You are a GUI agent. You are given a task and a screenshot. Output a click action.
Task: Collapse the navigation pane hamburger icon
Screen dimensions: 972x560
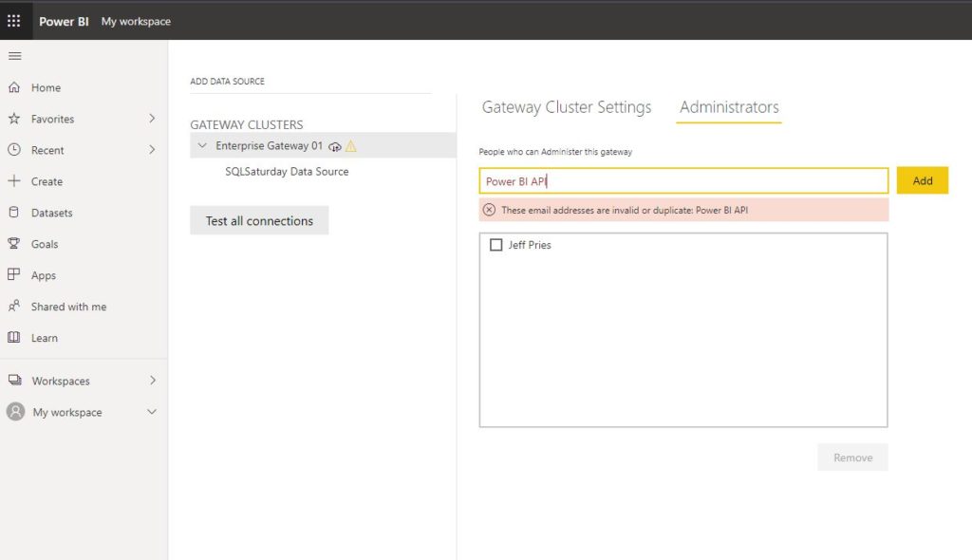pyautogui.click(x=14, y=56)
